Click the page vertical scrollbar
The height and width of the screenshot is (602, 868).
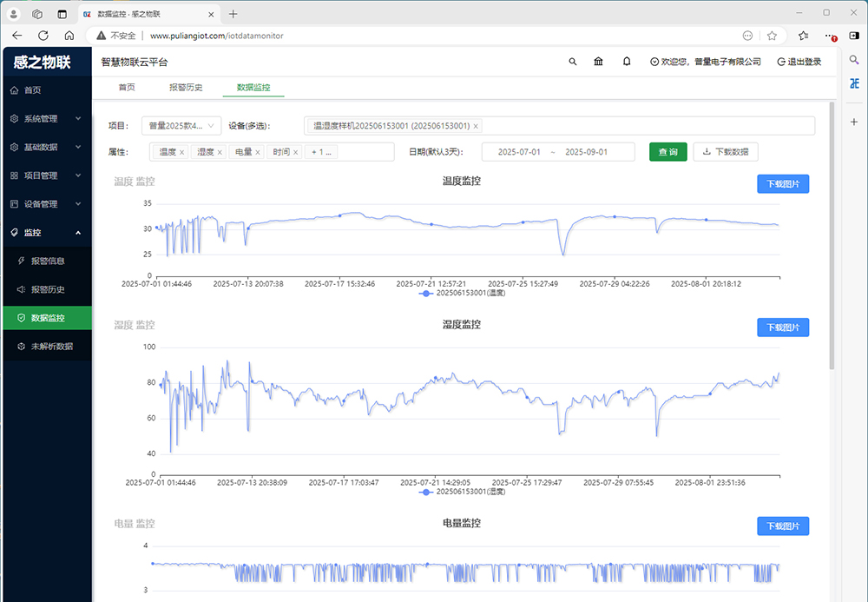(832, 235)
